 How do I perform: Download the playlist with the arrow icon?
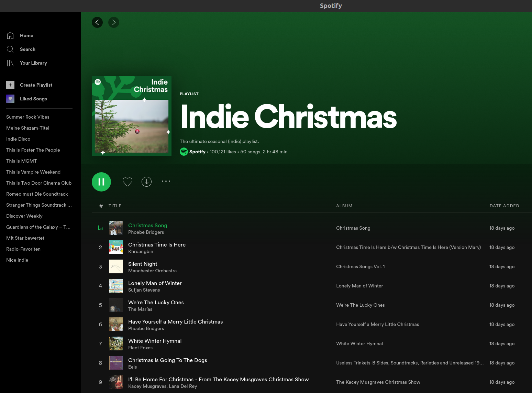click(x=147, y=182)
